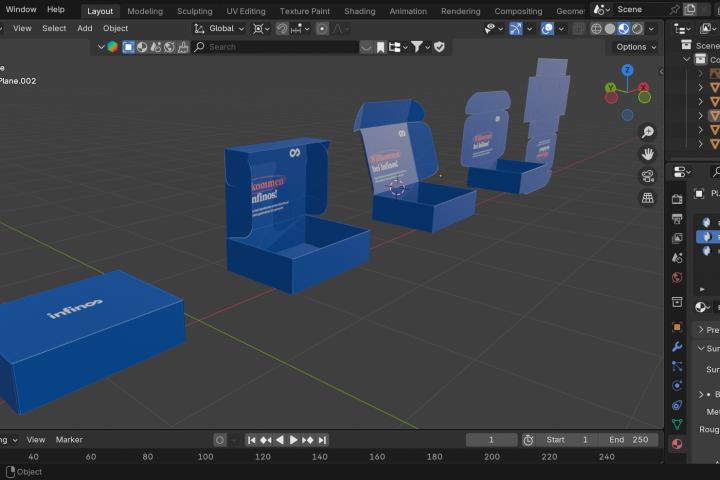Click the End frame field

[x=629, y=440]
